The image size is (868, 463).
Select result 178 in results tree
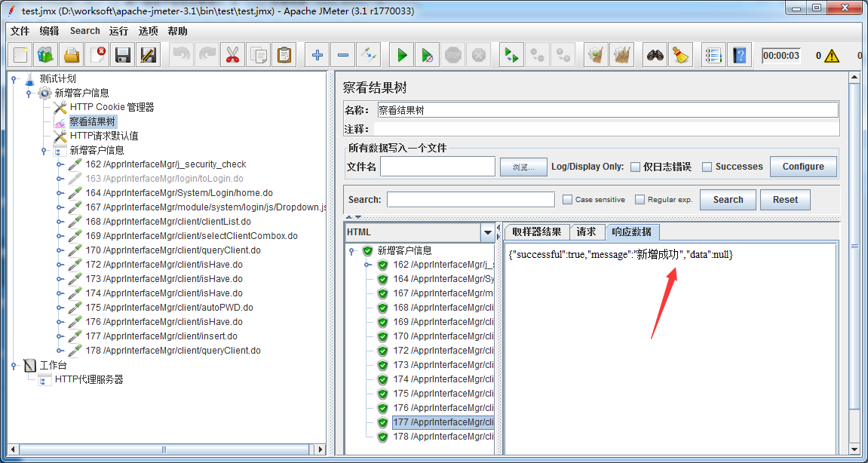(x=443, y=437)
